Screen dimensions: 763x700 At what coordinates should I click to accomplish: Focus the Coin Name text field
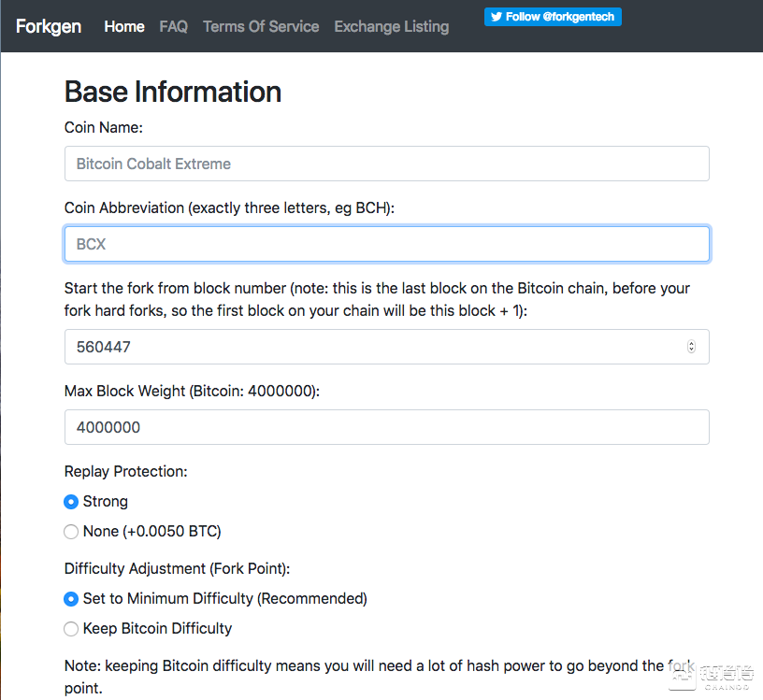pos(386,164)
